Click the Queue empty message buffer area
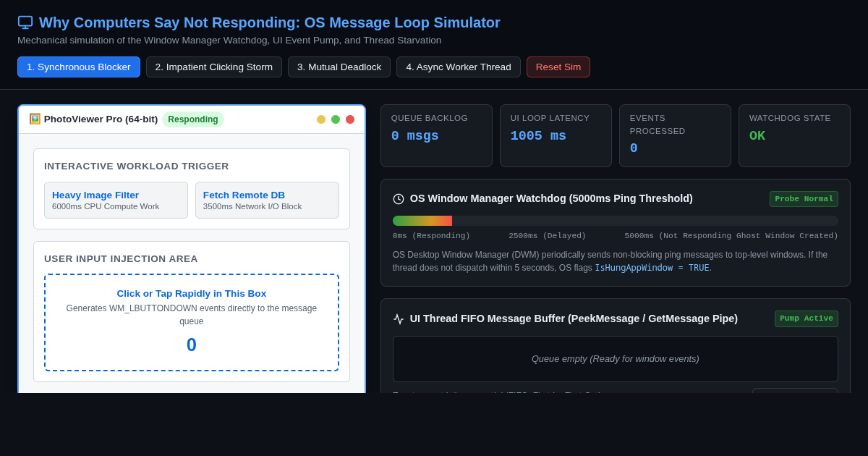Viewport: 868px width, 456px height. click(x=616, y=359)
